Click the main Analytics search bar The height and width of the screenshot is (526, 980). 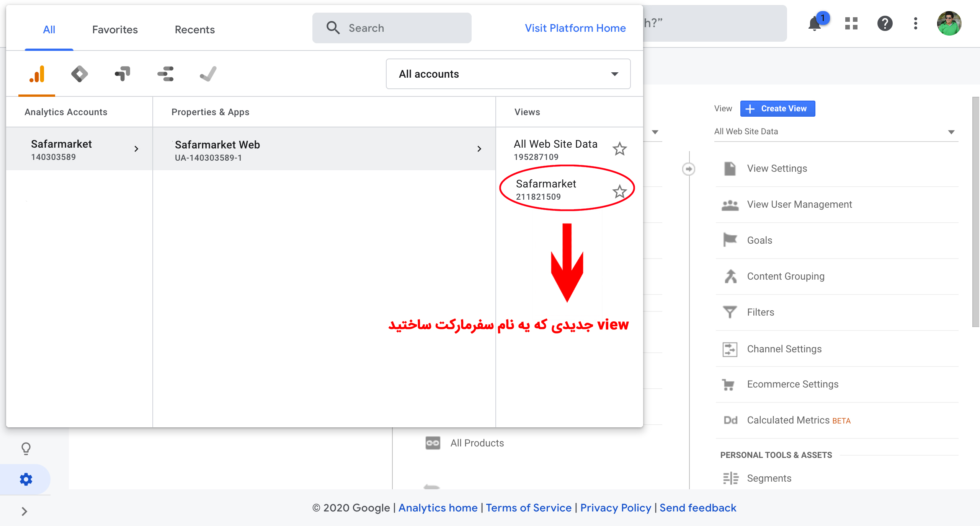click(x=714, y=23)
